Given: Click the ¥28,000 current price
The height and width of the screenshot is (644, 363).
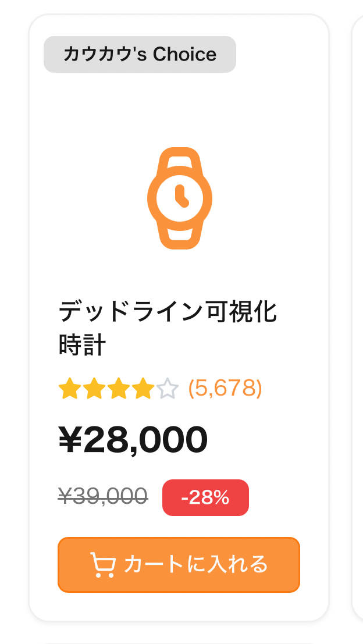Looking at the screenshot, I should click(x=133, y=440).
